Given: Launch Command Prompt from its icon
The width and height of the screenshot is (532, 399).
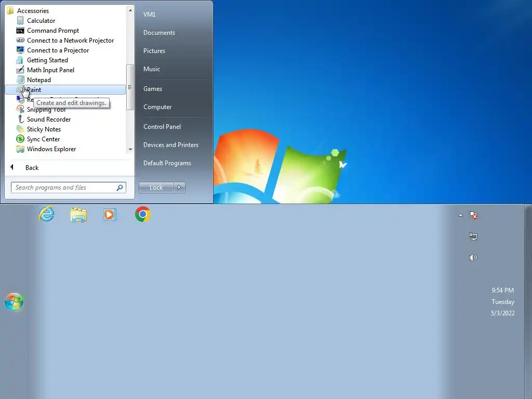Looking at the screenshot, I should coord(20,31).
